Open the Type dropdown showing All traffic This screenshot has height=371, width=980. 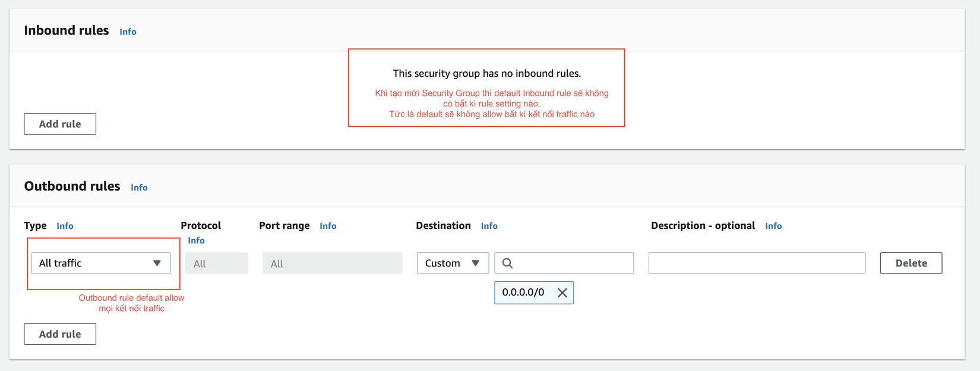click(100, 263)
